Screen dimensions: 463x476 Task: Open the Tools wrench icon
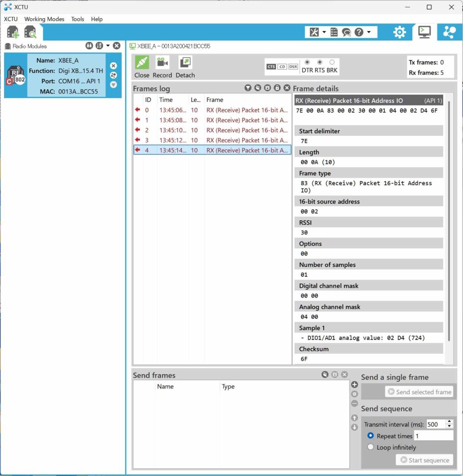314,32
